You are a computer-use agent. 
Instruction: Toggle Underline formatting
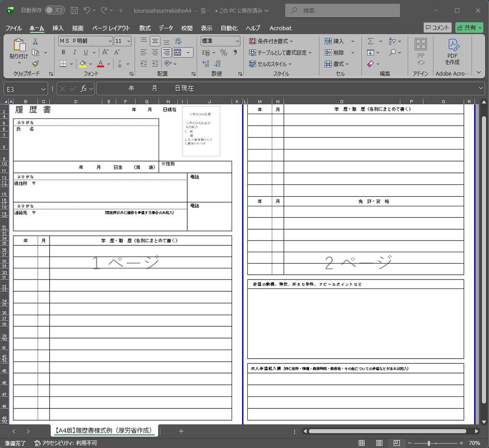pos(86,53)
